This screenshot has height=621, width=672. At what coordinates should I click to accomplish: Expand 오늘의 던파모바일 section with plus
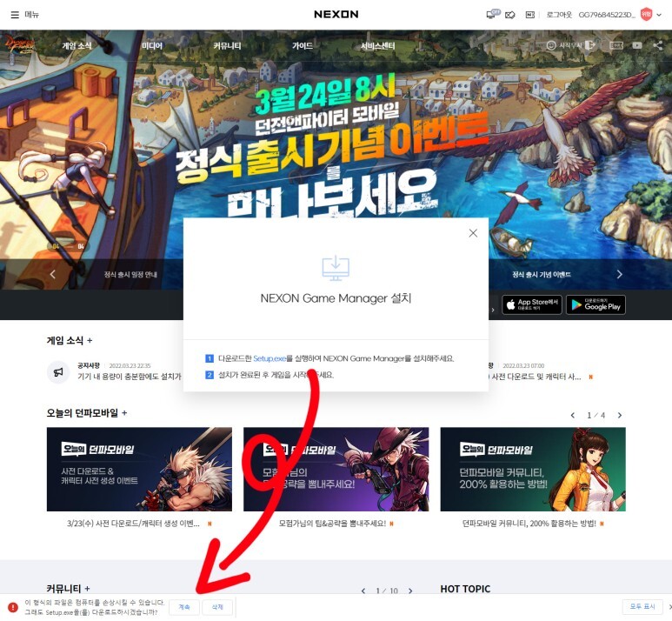pos(124,412)
